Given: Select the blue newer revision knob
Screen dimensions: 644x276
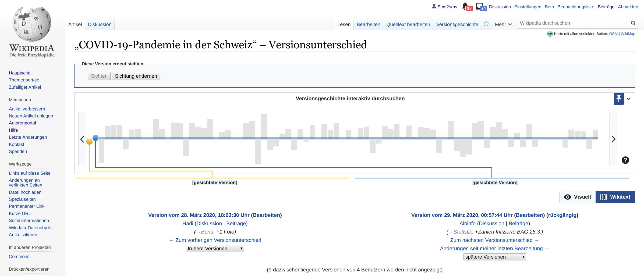Looking at the screenshot, I should (x=96, y=138).
